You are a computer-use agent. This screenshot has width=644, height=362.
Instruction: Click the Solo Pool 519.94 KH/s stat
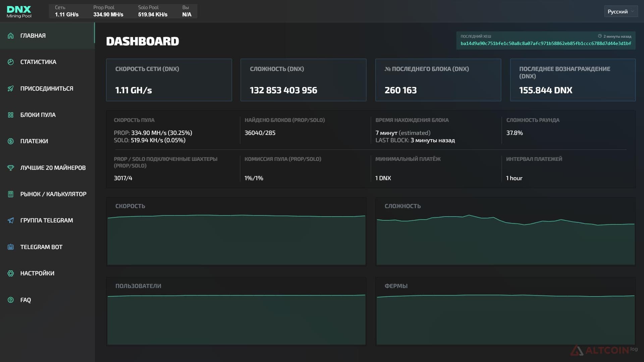(153, 11)
